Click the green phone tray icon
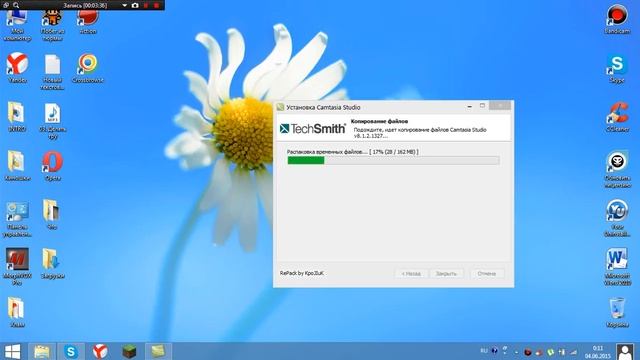The image size is (640, 360). (551, 352)
